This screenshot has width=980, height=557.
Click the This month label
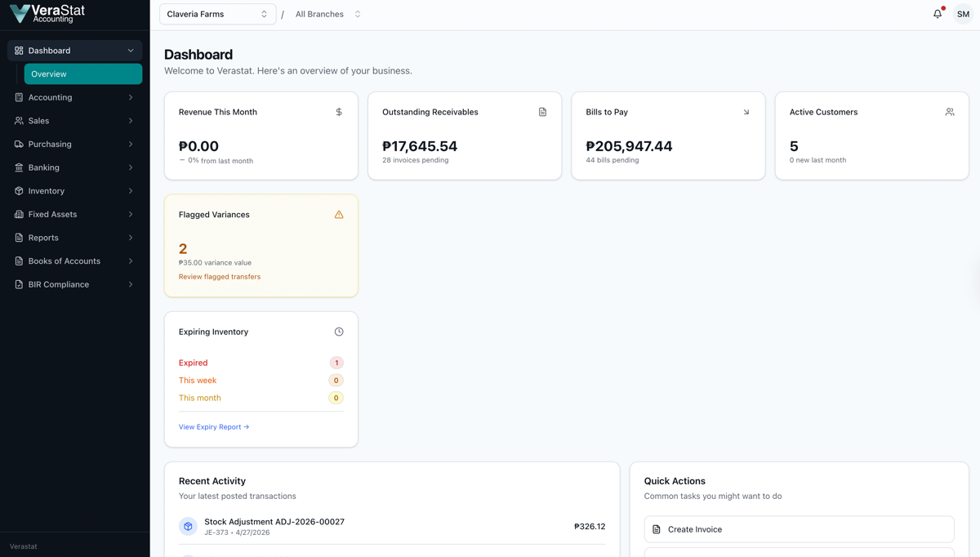[x=200, y=398]
